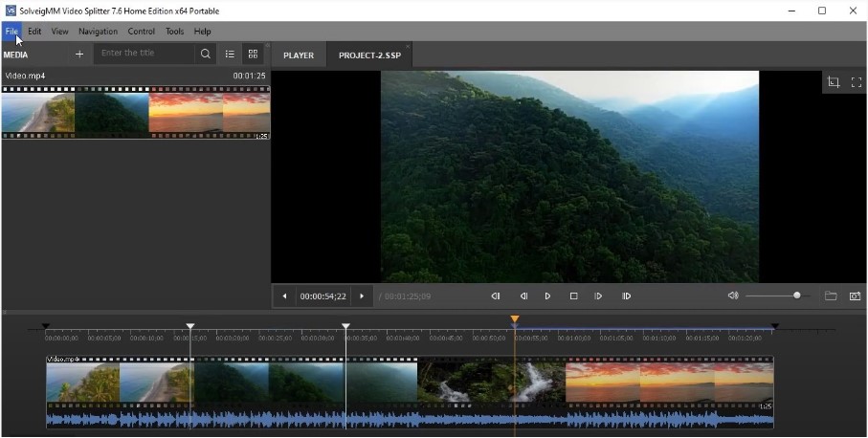The image size is (868, 438).
Task: Step forward one frame
Action: (598, 296)
